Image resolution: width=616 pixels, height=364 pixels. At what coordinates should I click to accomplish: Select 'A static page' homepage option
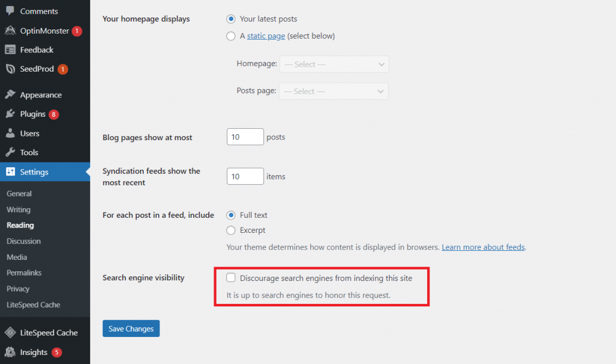pyautogui.click(x=231, y=36)
